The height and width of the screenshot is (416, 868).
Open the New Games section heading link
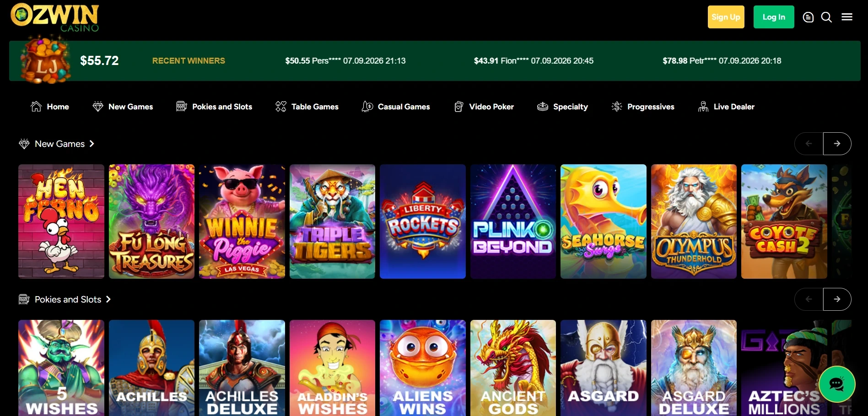point(60,144)
